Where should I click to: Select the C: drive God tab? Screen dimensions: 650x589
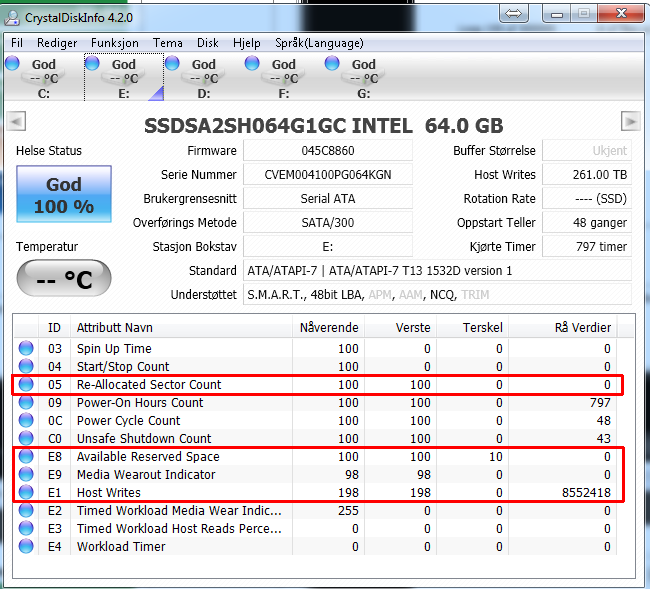[43, 78]
